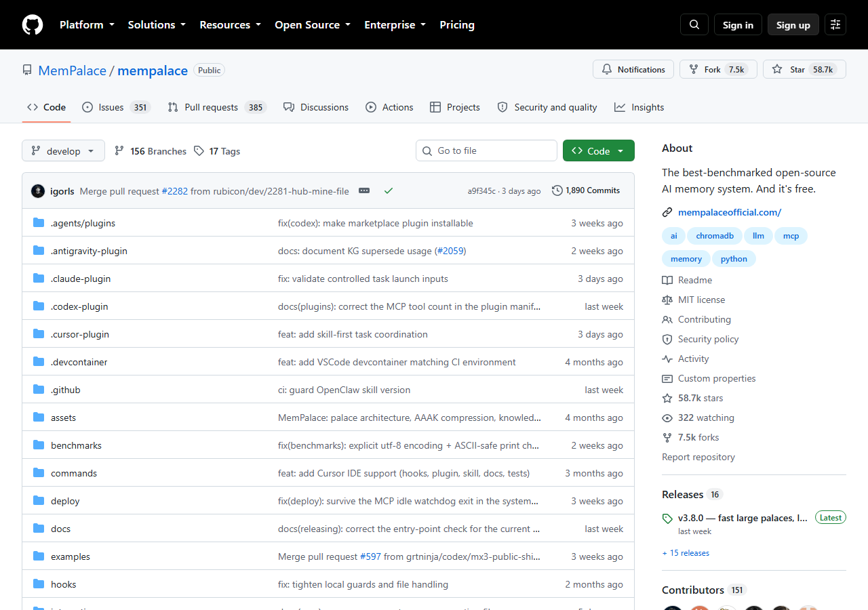The image size is (868, 610).
Task: Open the + 15 releases link
Action: (x=686, y=553)
